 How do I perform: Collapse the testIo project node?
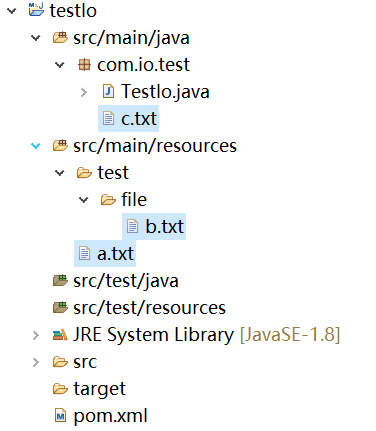pos(12,11)
